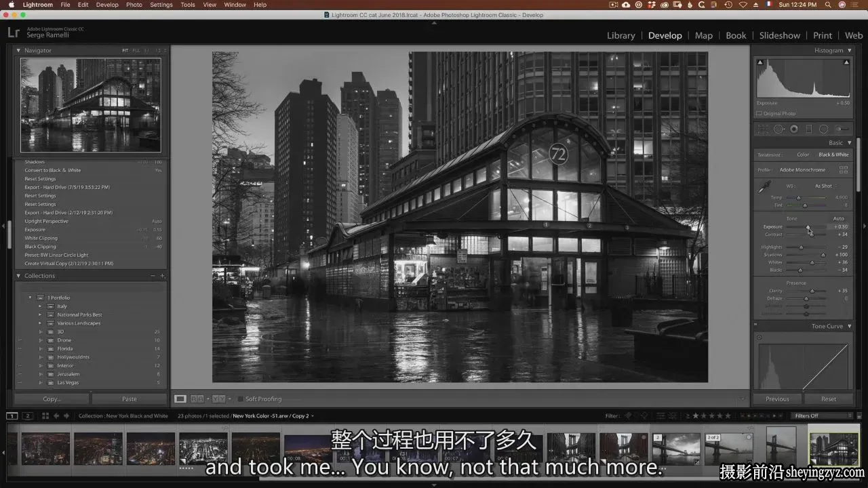The image size is (868, 488).
Task: Select the Crop Overlay tool icon
Action: (764, 129)
